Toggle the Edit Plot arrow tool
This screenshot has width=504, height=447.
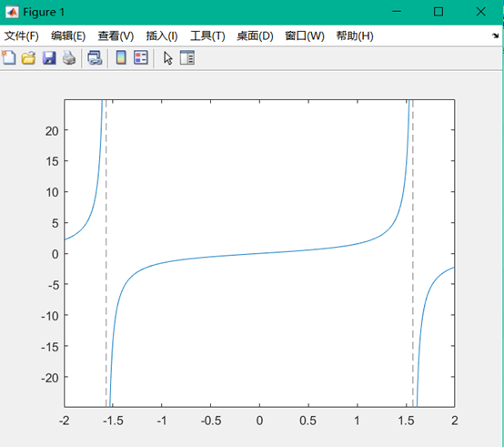click(167, 58)
